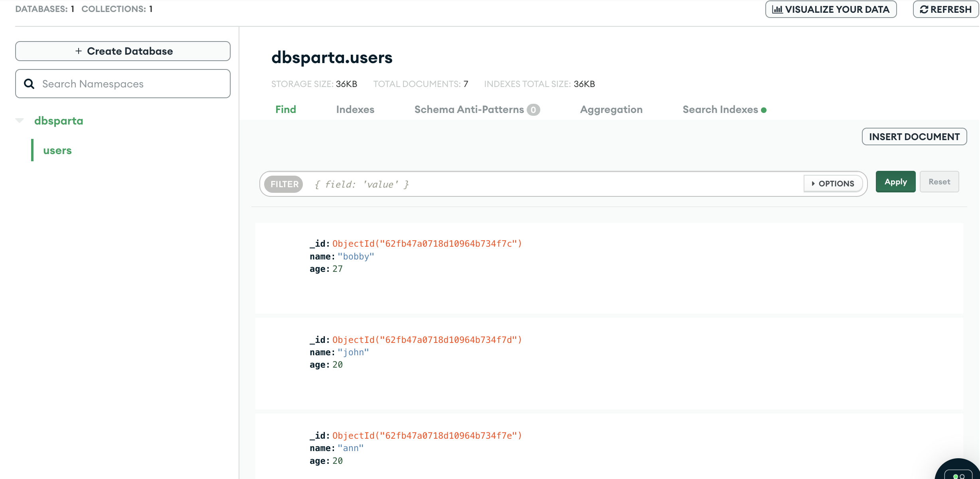Select the users collection
980x479 pixels.
[57, 150]
